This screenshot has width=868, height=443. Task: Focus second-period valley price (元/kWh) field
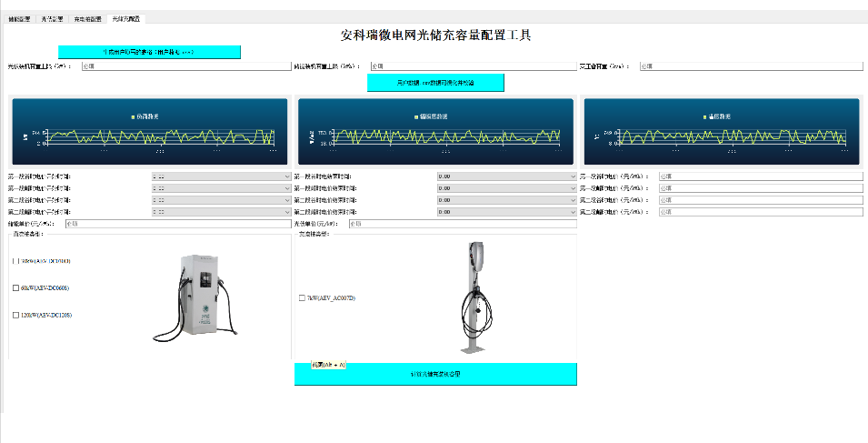point(761,200)
